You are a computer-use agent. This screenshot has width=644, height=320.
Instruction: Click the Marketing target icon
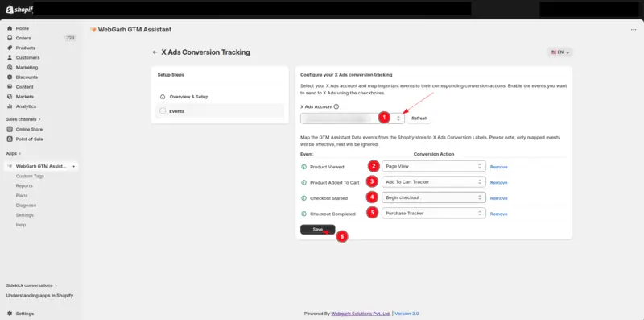[10, 67]
